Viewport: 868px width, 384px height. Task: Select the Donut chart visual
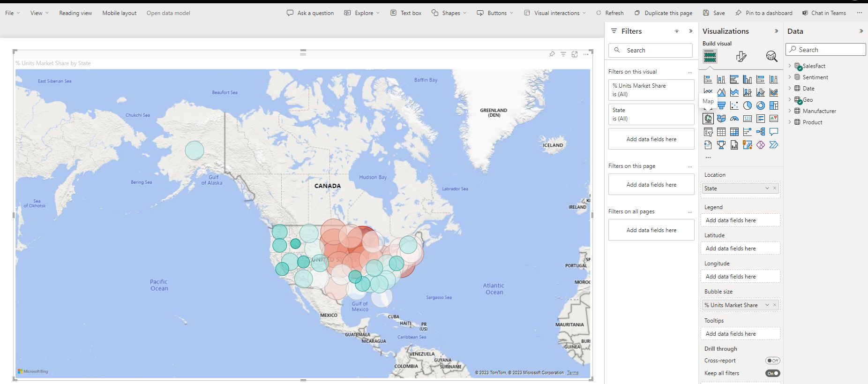click(761, 105)
